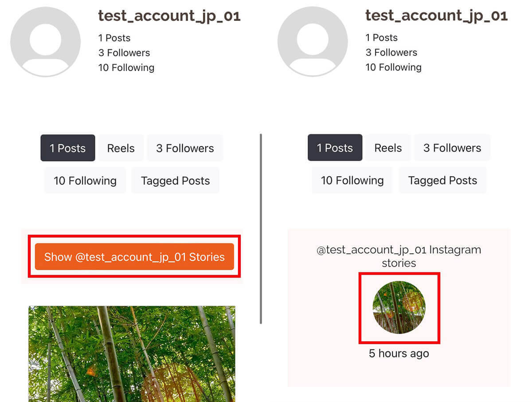Click the left profile avatar placeholder

pos(45,42)
